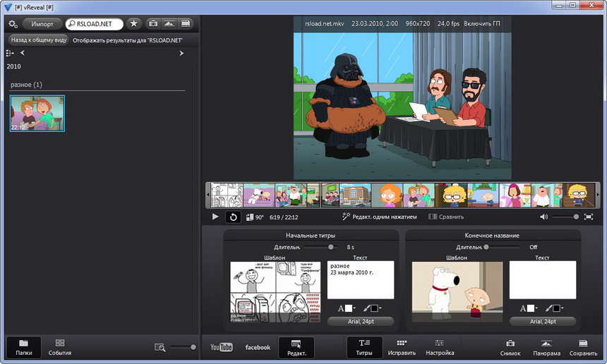607x364 pixels.
Task: Click the Off duration value
Action: click(534, 247)
